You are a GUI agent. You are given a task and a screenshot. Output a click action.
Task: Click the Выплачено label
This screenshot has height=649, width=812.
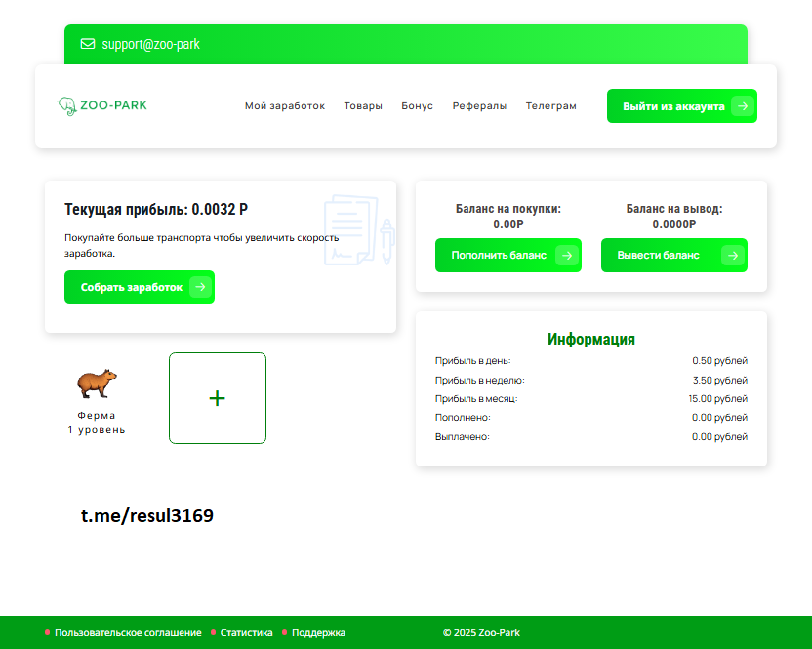pyautogui.click(x=463, y=437)
